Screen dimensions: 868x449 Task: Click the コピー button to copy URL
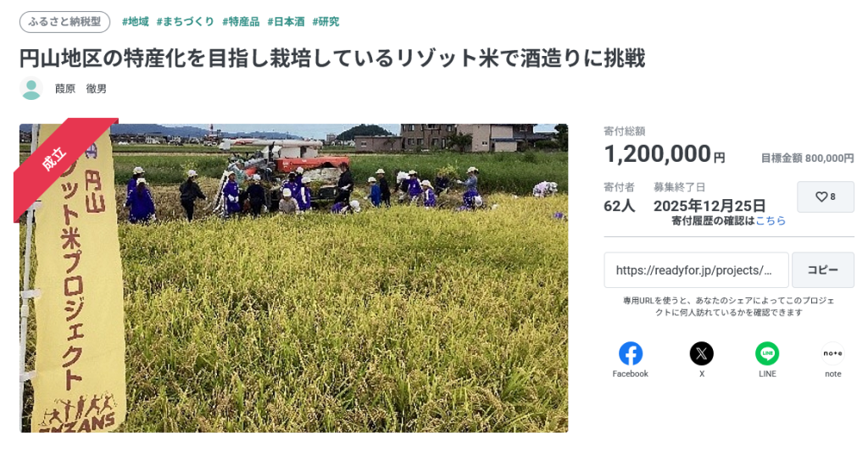[822, 270]
